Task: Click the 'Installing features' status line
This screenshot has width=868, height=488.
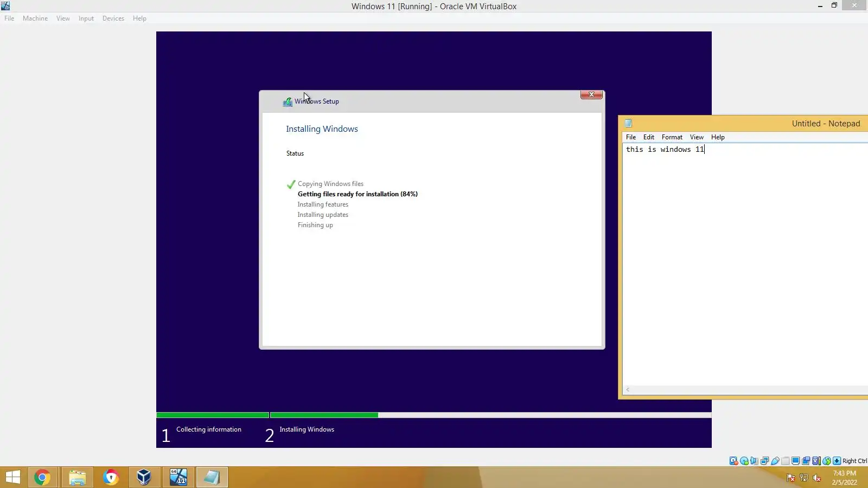Action: pyautogui.click(x=323, y=204)
